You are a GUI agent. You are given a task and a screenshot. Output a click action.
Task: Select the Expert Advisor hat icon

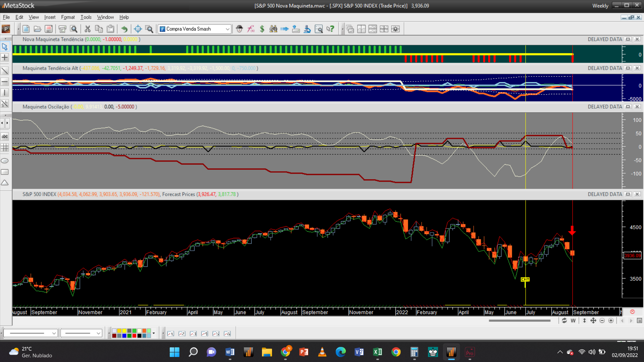tap(239, 29)
